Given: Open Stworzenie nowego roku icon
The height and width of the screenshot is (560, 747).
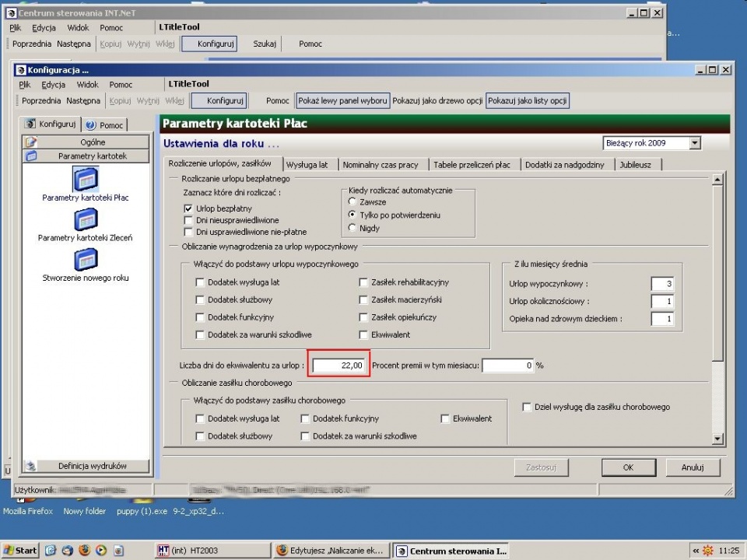Looking at the screenshot, I should tap(86, 260).
